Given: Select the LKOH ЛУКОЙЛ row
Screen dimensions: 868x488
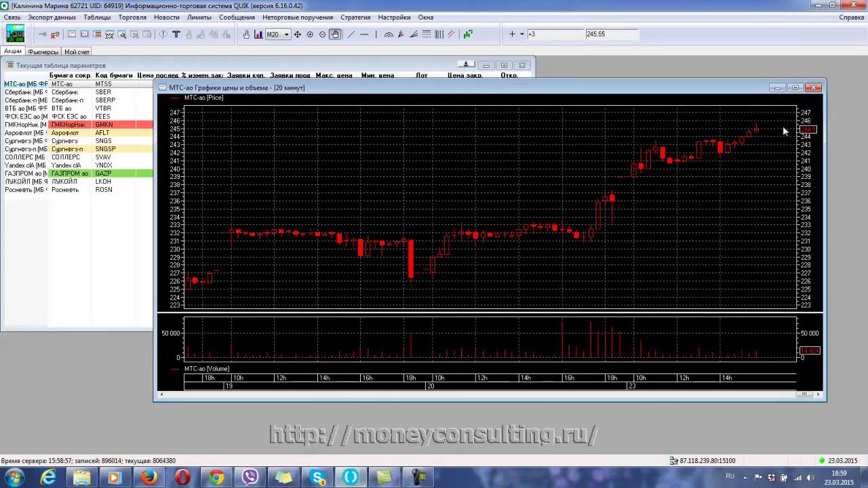Looking at the screenshot, I should point(77,182).
